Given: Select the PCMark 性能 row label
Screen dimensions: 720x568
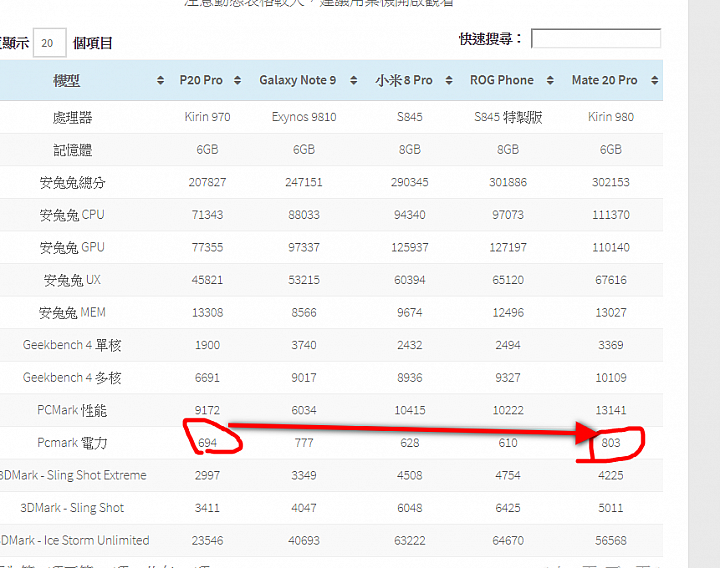Looking at the screenshot, I should (72, 410).
